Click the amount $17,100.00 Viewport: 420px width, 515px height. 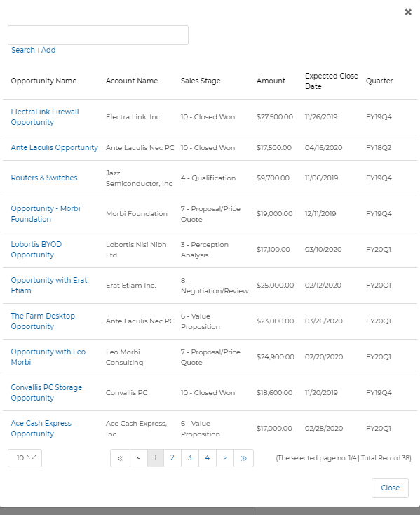[x=273, y=250]
